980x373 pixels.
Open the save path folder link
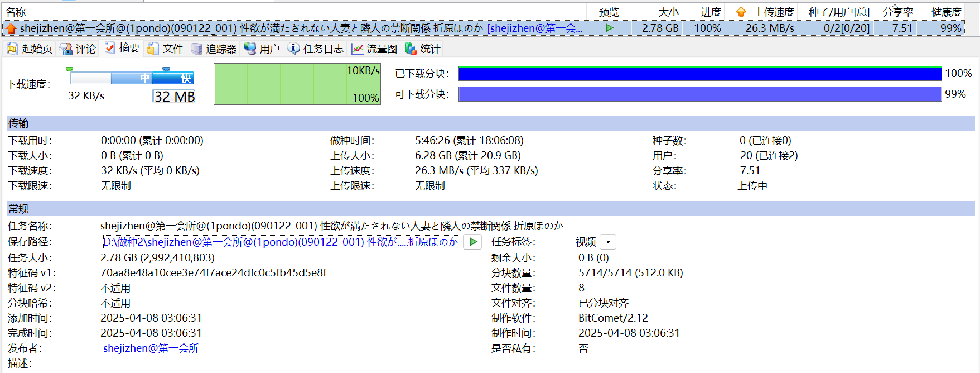[281, 242]
